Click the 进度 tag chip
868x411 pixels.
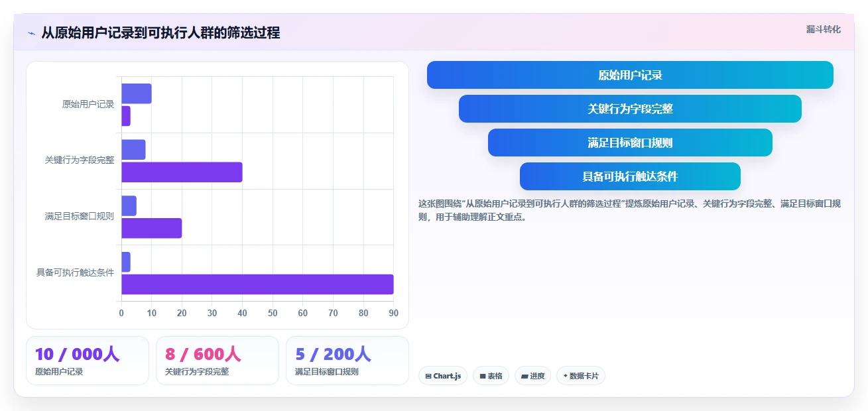(532, 376)
